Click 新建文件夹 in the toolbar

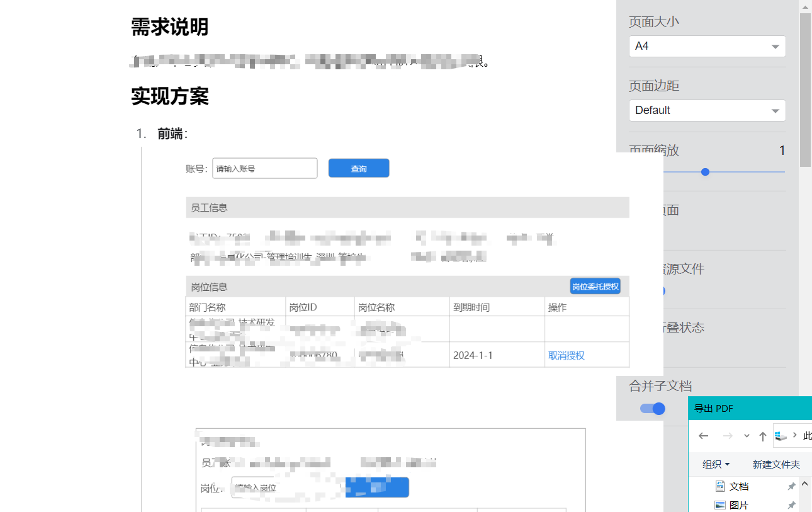[x=775, y=464]
